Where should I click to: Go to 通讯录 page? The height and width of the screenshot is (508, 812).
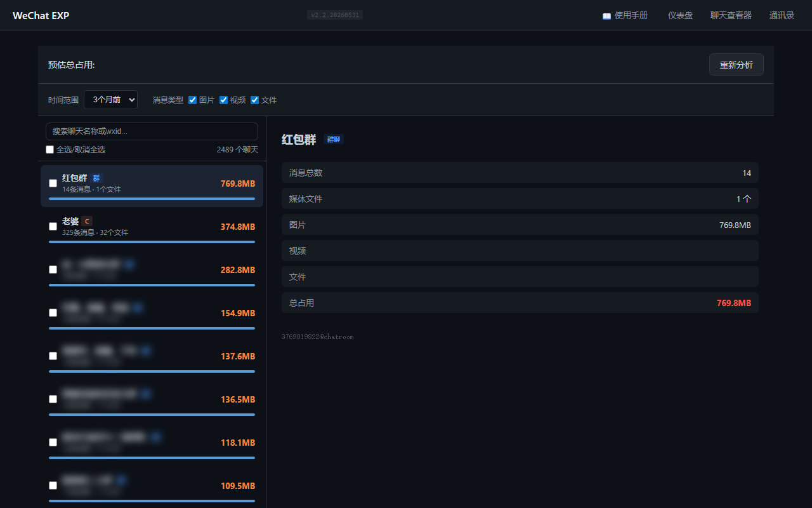[x=782, y=15]
